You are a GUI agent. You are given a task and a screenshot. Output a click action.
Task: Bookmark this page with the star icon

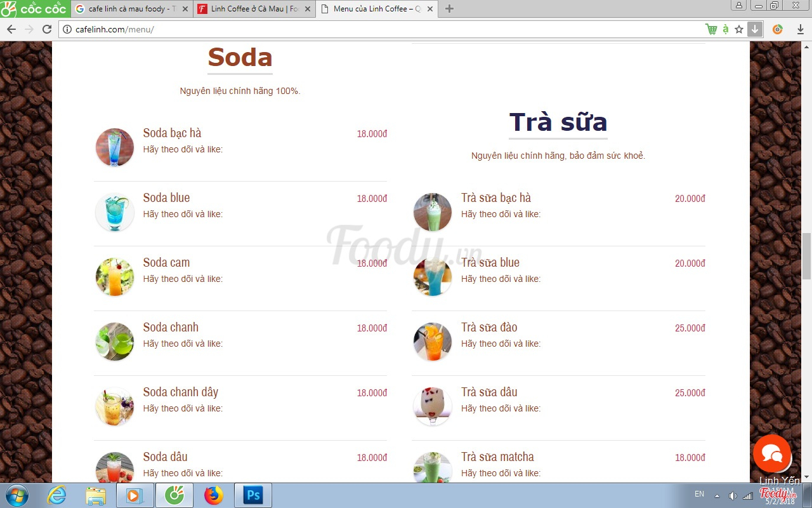739,29
